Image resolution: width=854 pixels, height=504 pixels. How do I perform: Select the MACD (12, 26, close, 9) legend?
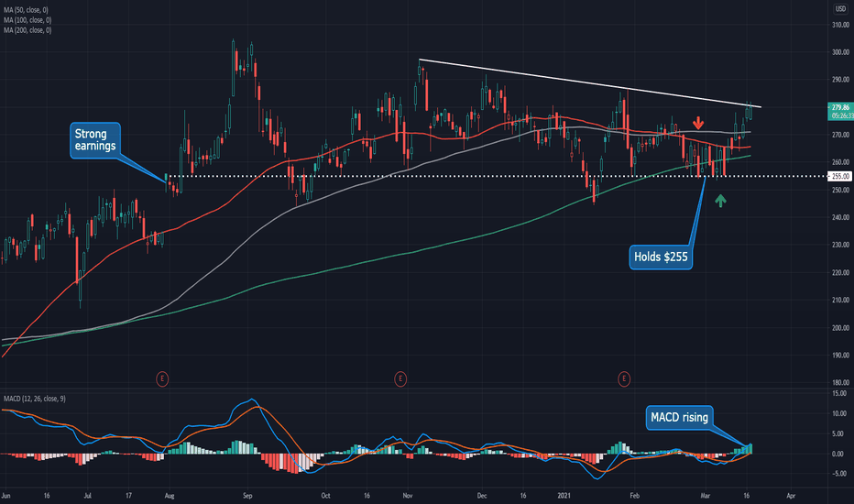[34, 399]
